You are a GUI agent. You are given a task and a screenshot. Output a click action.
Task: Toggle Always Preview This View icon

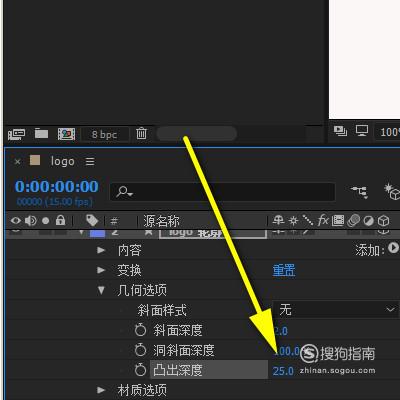(x=340, y=131)
